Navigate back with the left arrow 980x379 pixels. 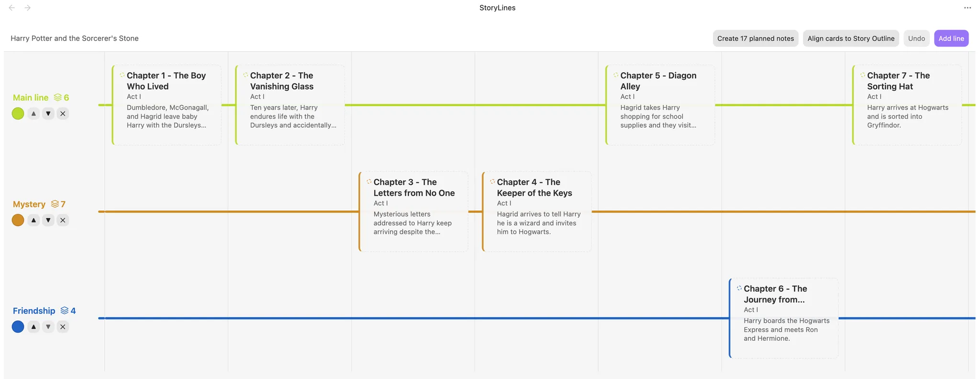point(12,8)
